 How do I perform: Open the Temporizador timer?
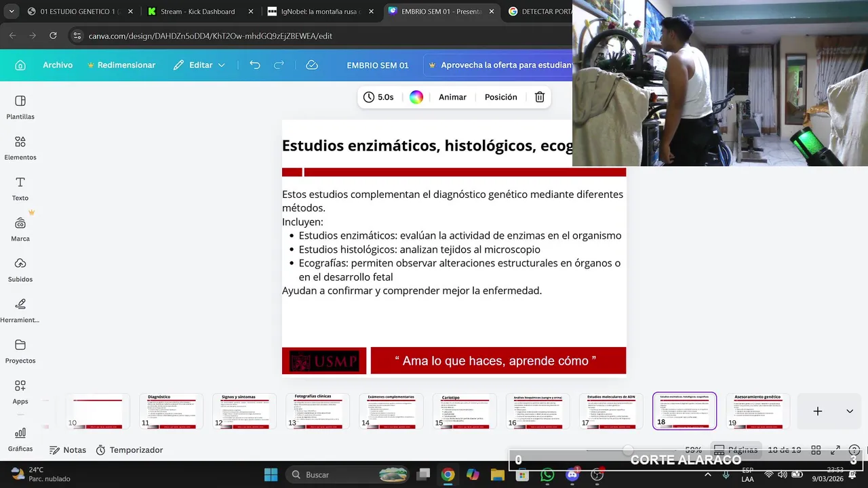click(x=130, y=450)
